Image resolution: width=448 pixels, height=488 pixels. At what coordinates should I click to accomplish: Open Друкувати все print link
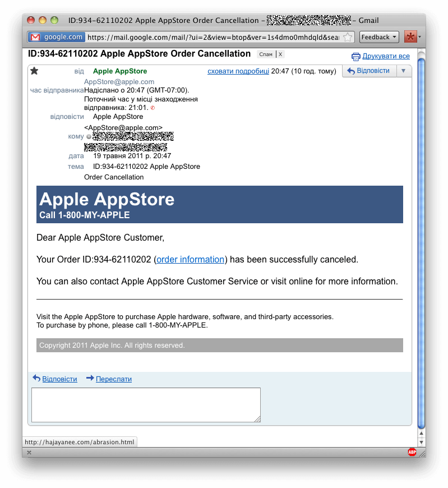pyautogui.click(x=386, y=56)
